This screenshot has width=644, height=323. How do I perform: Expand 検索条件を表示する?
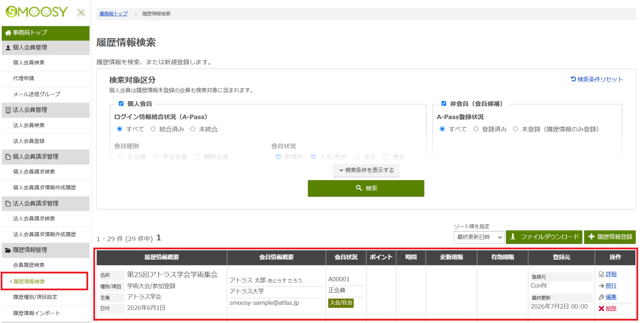click(366, 170)
